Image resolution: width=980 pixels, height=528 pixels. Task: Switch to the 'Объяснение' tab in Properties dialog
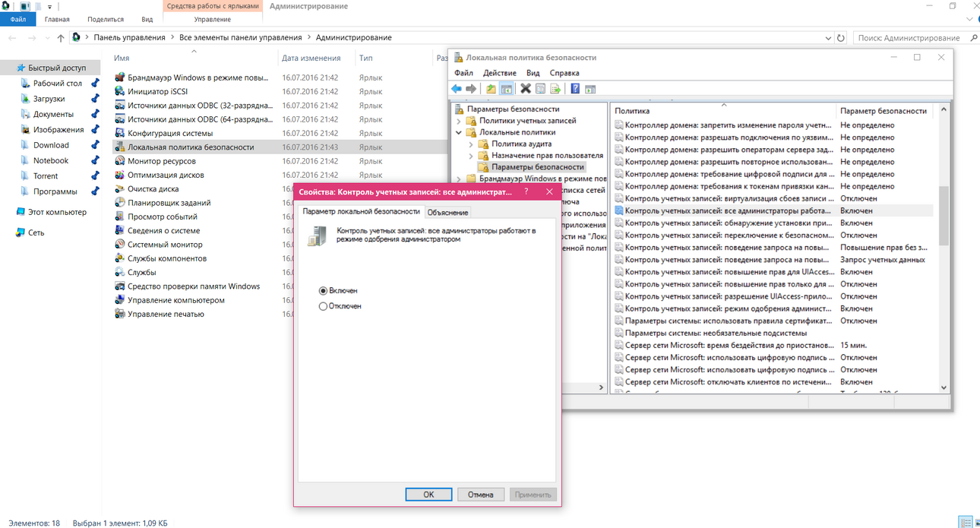point(447,212)
